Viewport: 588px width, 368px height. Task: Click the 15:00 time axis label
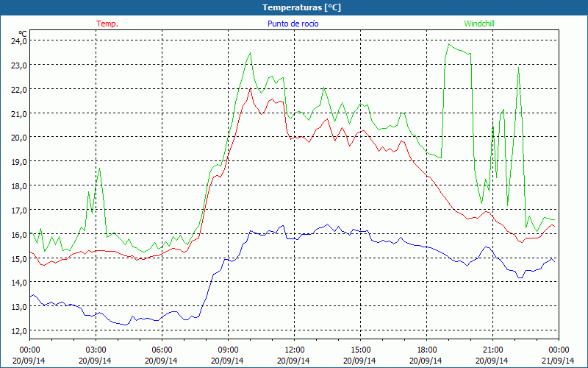pos(360,350)
